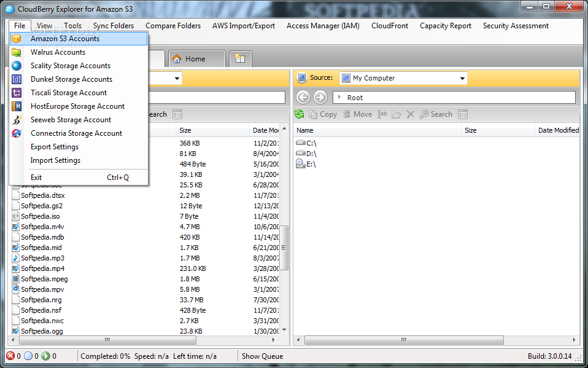This screenshot has height=368, width=588.
Task: Click the new folder icon in right toolbar
Action: (397, 114)
